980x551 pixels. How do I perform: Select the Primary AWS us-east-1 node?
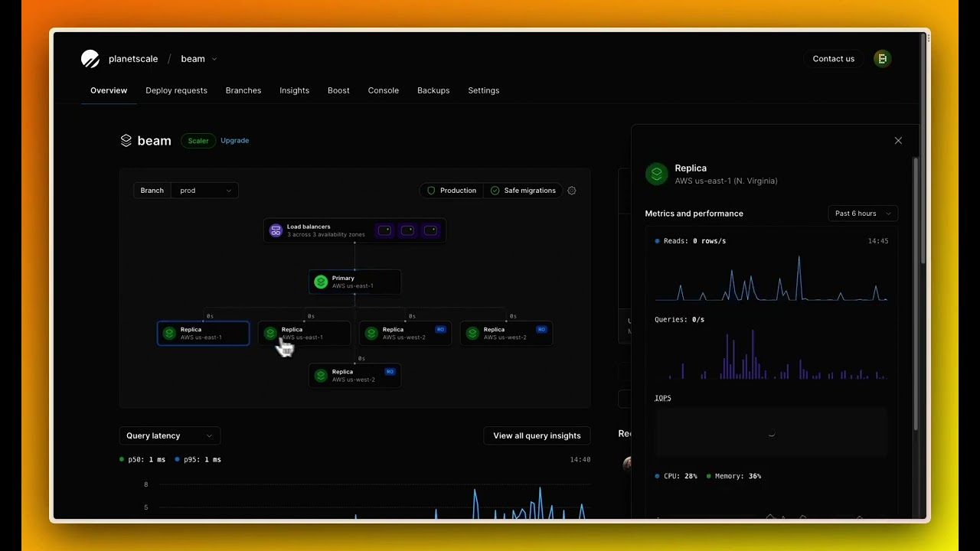click(354, 282)
